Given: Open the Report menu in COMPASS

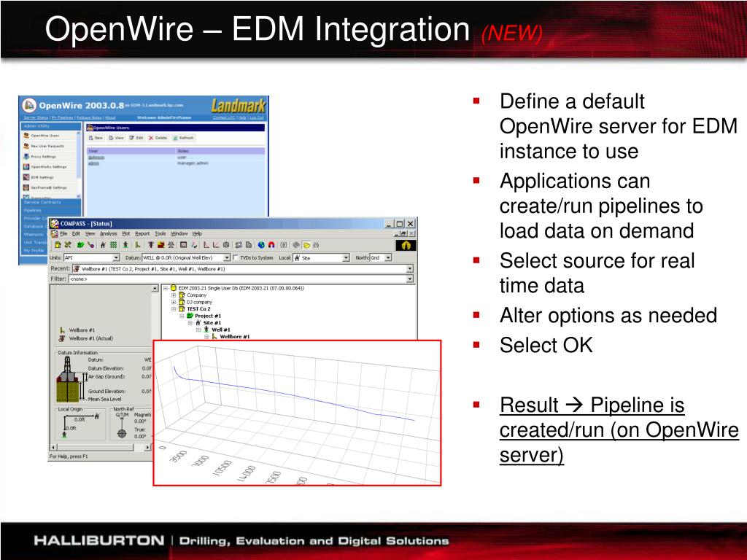Looking at the screenshot, I should tap(142, 234).
